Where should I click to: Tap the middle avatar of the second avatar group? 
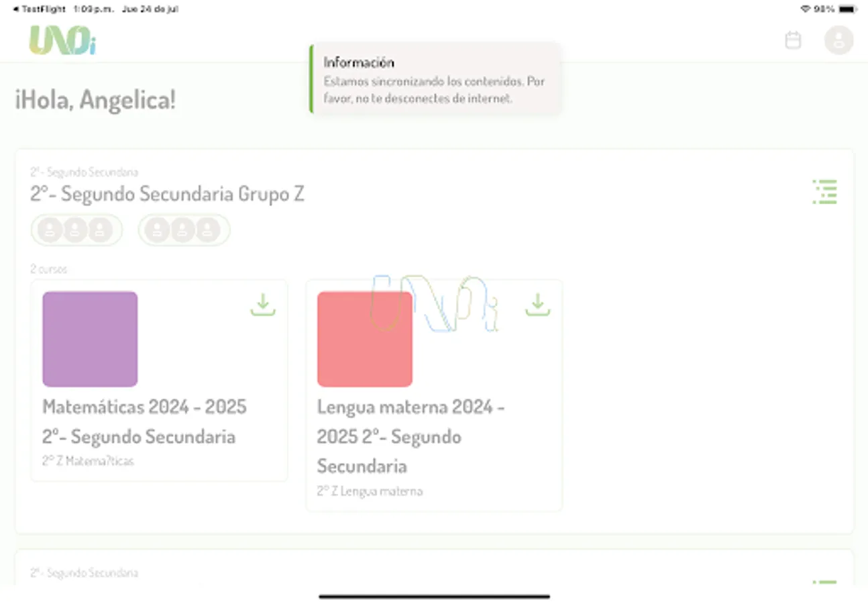pos(184,230)
